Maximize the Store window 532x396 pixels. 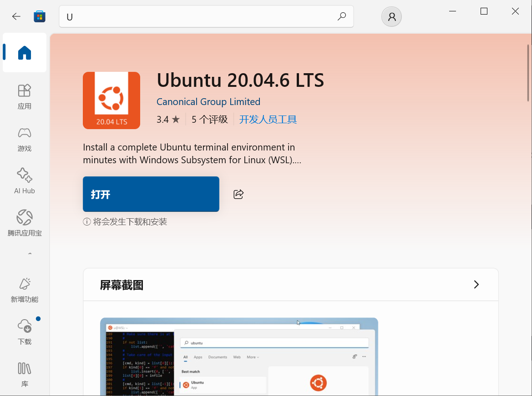(484, 11)
